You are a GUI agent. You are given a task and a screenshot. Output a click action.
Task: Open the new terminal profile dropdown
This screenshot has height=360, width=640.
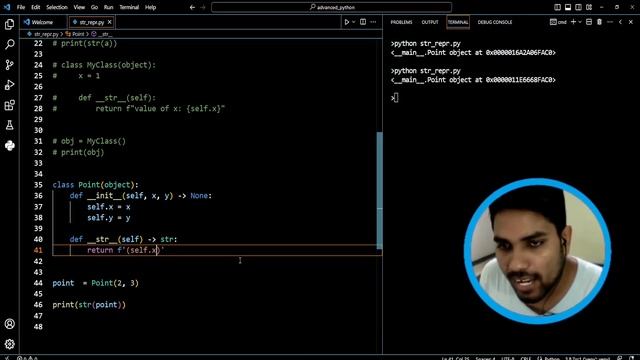tap(580, 22)
